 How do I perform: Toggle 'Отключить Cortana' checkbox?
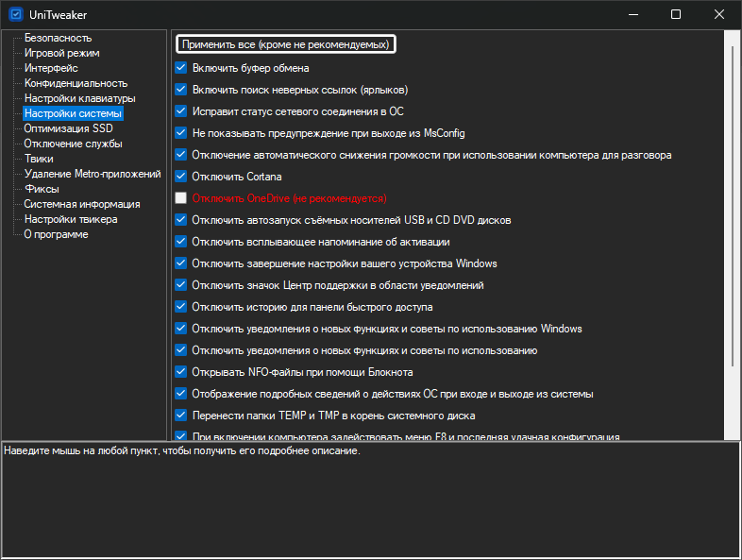point(181,177)
